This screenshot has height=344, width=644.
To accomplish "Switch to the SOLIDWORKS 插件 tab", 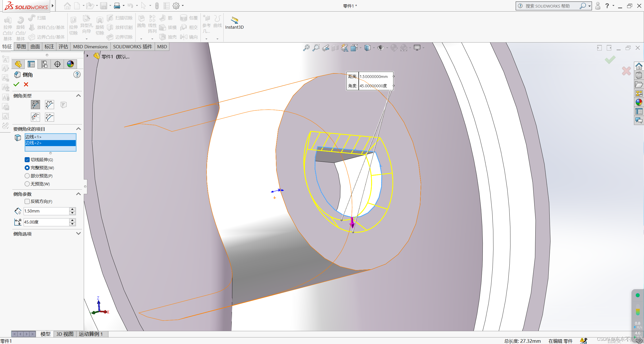I will point(133,47).
